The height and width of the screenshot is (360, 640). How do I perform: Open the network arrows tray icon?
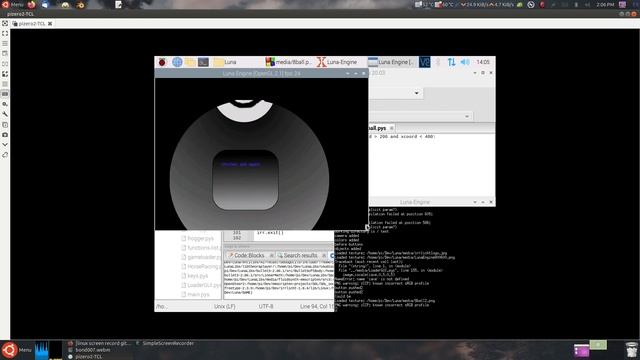[451, 62]
